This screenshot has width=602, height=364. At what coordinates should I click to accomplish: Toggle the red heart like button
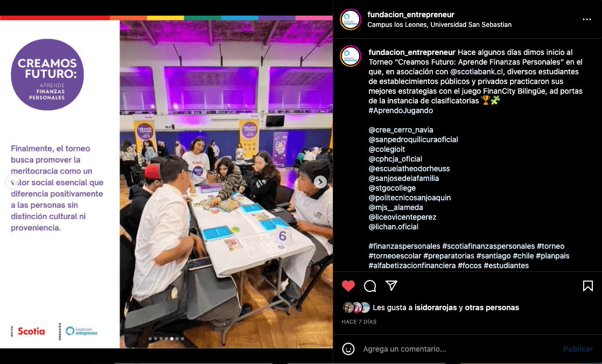[348, 286]
